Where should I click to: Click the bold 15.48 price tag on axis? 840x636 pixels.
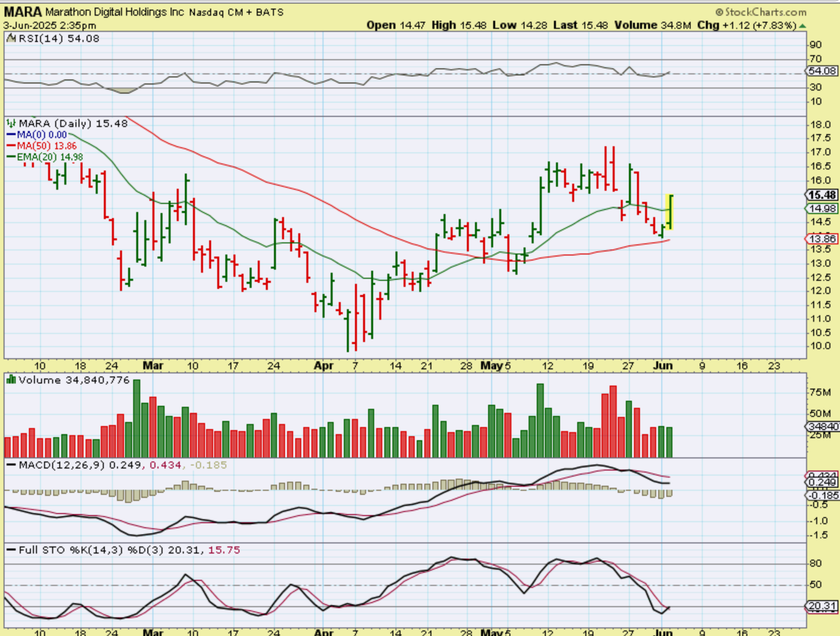(821, 195)
